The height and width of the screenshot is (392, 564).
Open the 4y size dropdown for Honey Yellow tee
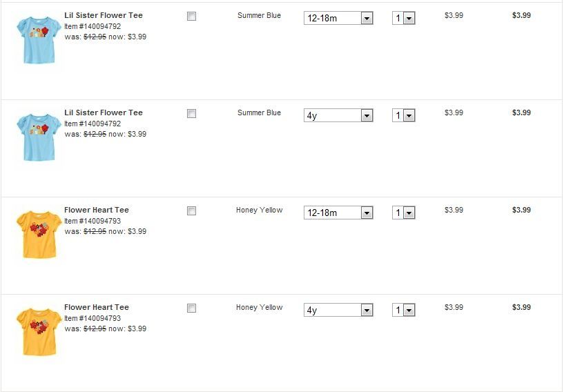pyautogui.click(x=338, y=311)
